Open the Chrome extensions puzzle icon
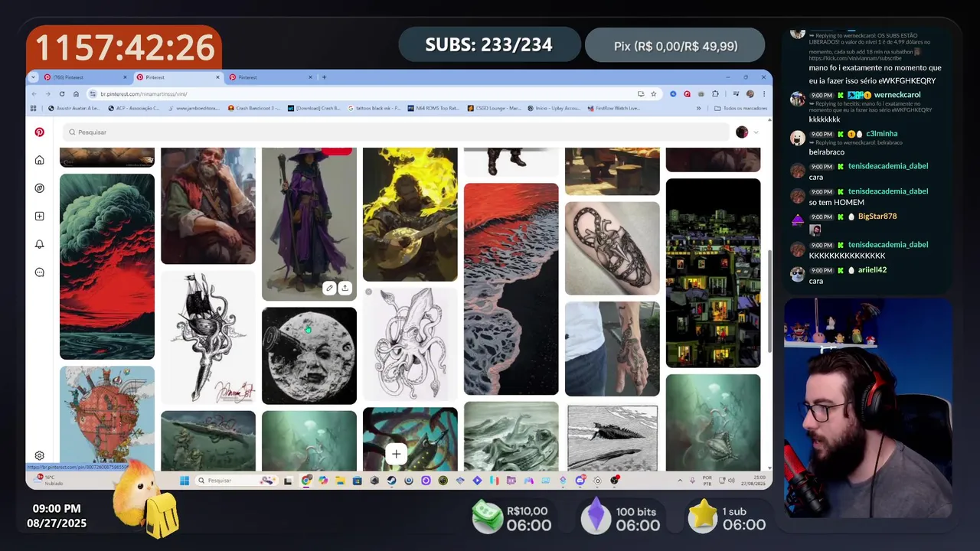The width and height of the screenshot is (980, 551). click(x=715, y=93)
